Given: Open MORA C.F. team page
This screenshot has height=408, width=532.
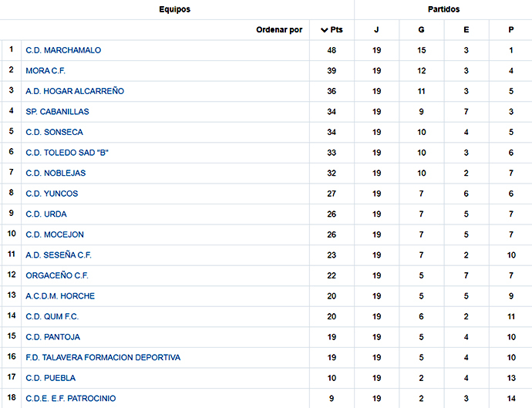Looking at the screenshot, I should [x=45, y=71].
